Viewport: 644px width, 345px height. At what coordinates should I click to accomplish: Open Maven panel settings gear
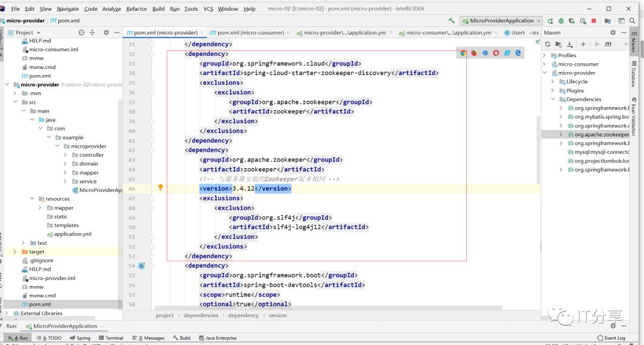(x=613, y=32)
